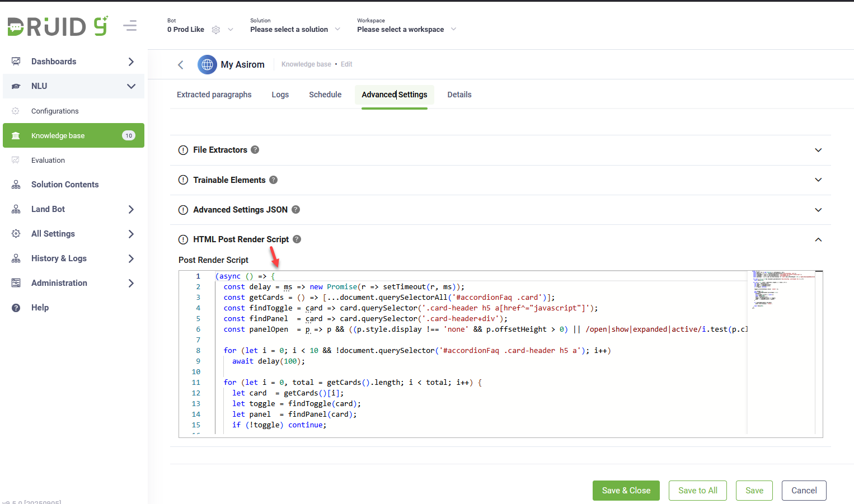Open the Help sidebar item
This screenshot has width=854, height=504.
point(40,308)
